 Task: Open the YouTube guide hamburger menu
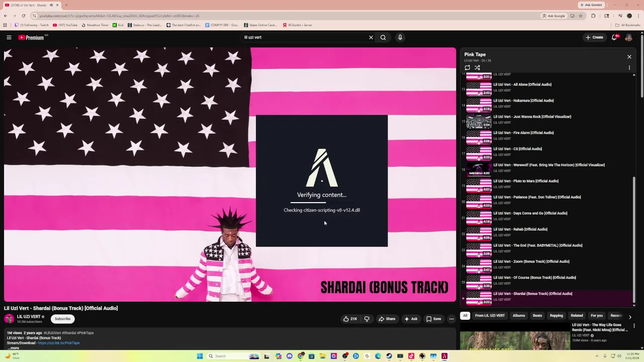9,37
